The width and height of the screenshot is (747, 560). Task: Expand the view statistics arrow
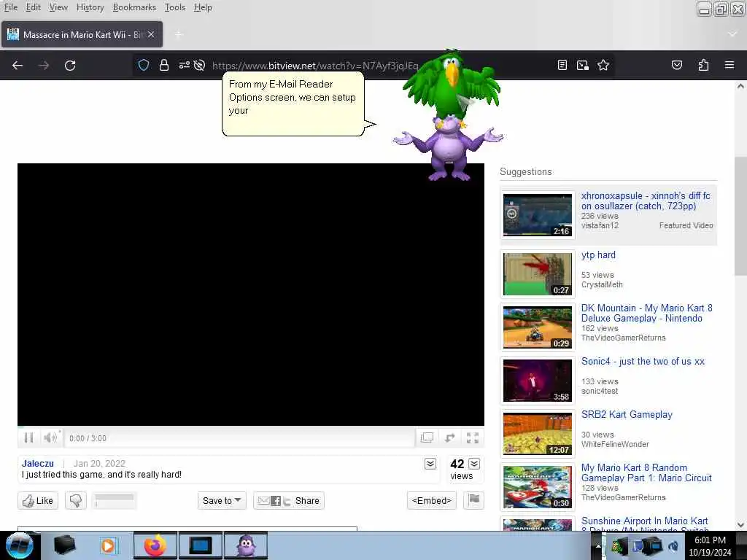point(474,464)
